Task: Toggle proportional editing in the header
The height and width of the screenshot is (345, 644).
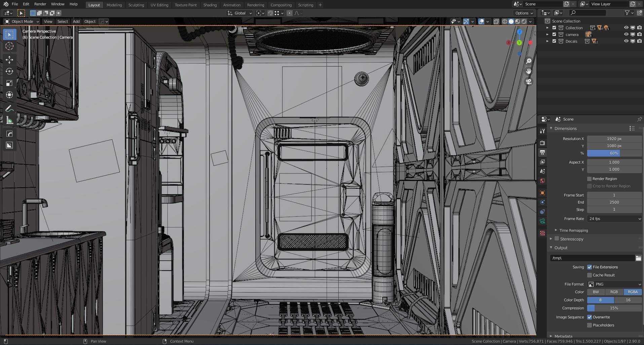Action: pos(290,13)
